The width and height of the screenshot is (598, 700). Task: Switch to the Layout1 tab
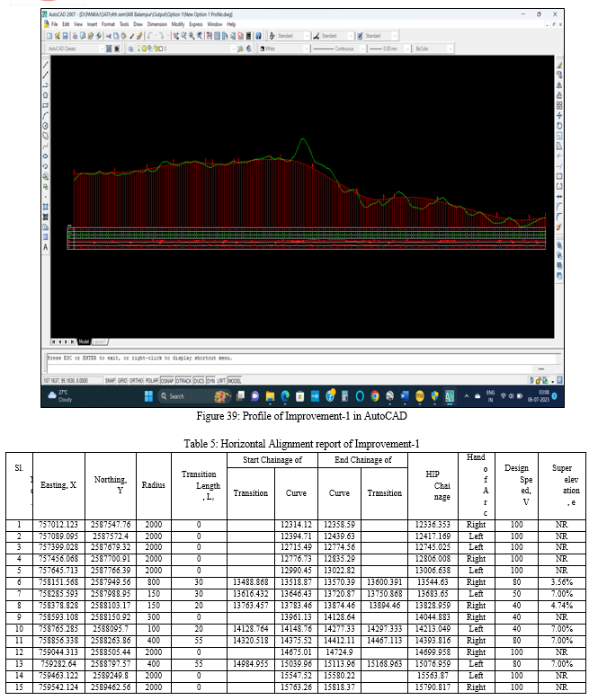[99, 341]
